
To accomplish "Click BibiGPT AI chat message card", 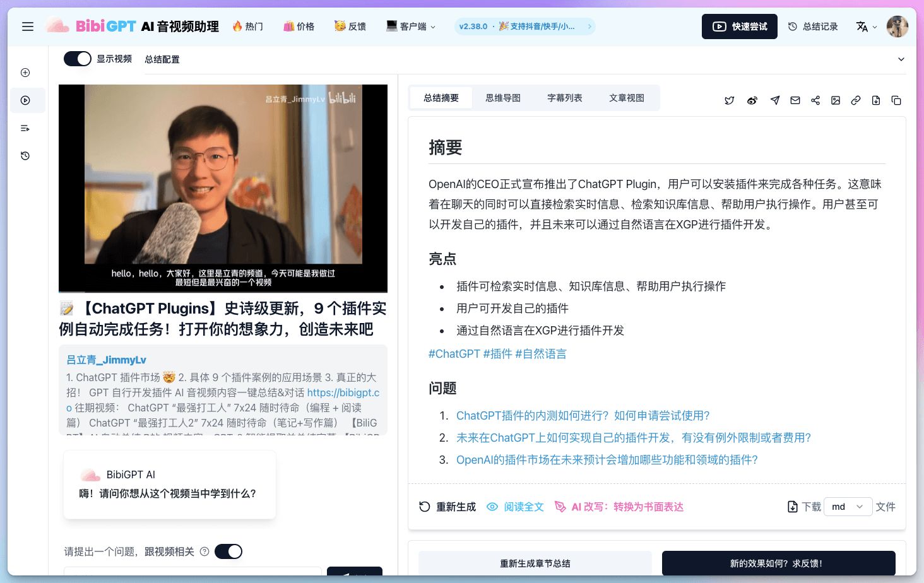I will (x=170, y=485).
